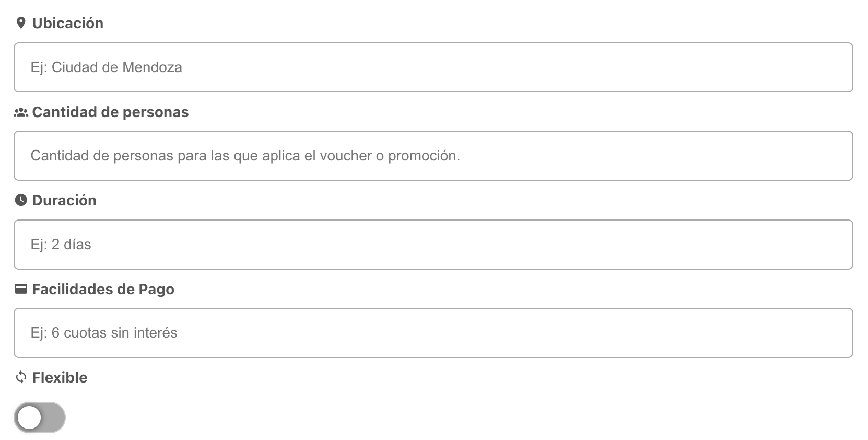The width and height of the screenshot is (868, 440).
Task: Click the clock icon beside Duración
Action: (20, 200)
